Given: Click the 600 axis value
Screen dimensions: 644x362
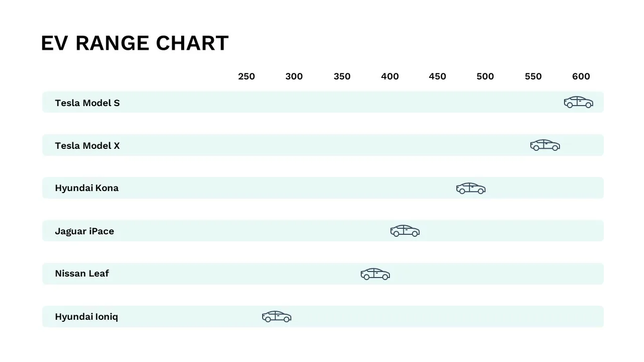Looking at the screenshot, I should tap(581, 76).
